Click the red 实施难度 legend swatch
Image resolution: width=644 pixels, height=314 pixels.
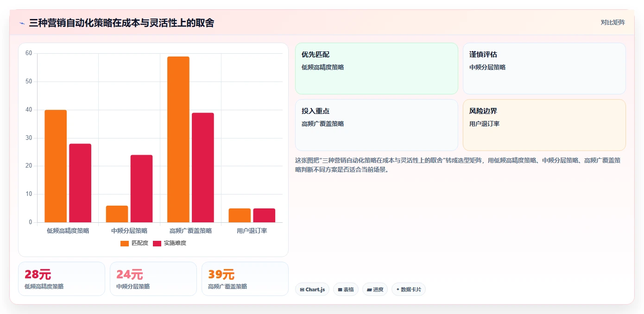click(157, 243)
